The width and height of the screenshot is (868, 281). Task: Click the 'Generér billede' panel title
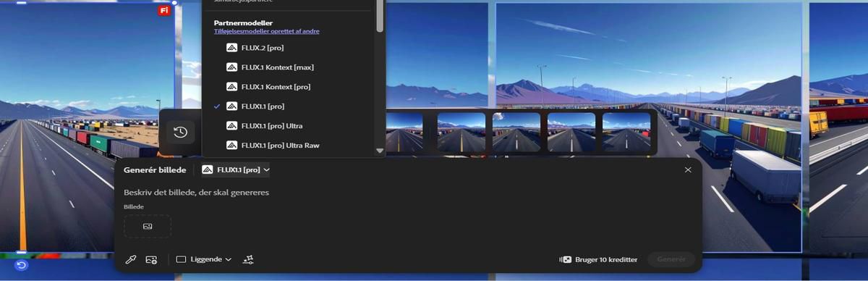pyautogui.click(x=155, y=170)
